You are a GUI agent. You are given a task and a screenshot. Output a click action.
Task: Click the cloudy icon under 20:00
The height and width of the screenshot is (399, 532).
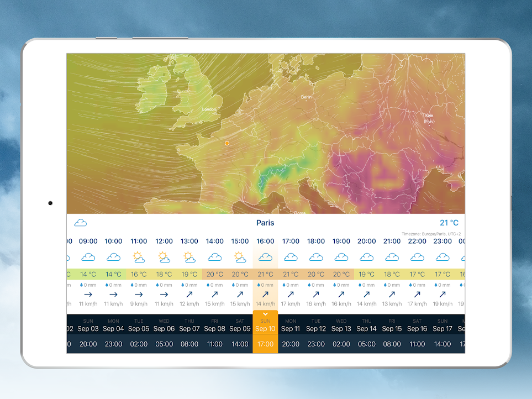coord(366,257)
